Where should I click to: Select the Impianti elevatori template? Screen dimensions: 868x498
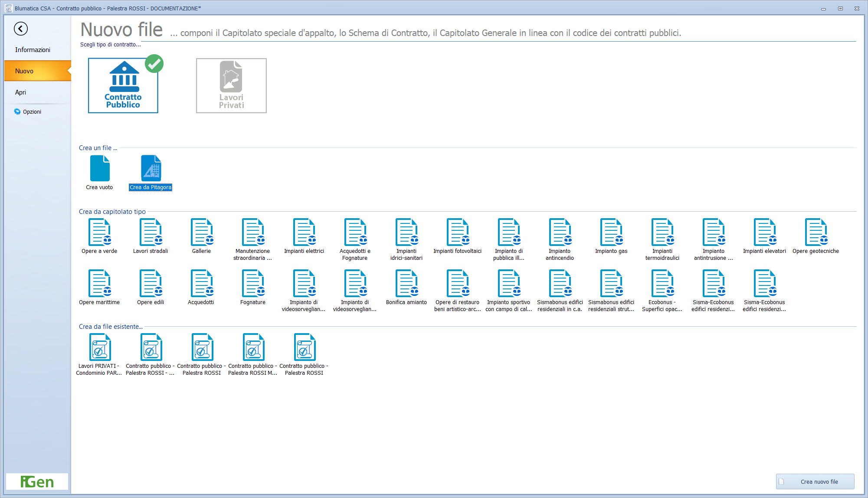pos(764,236)
